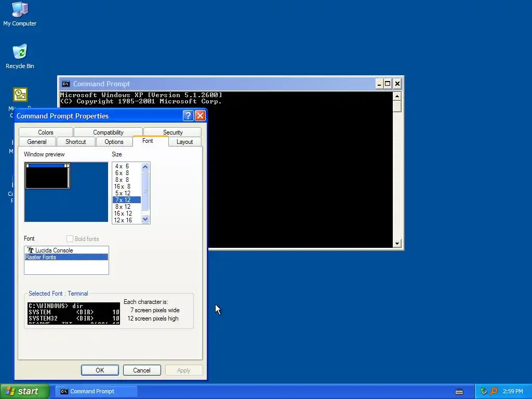Click the taskbar clock showing 2:59 PM

point(513,391)
